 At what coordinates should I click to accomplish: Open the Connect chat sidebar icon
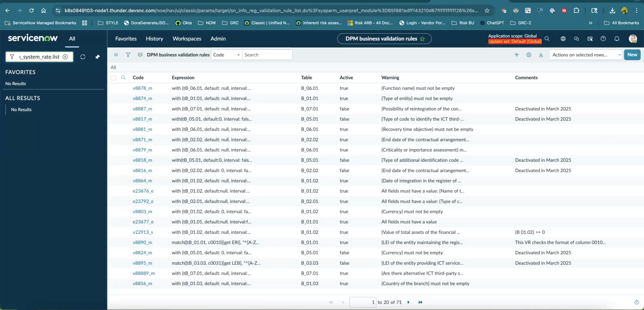[577, 39]
